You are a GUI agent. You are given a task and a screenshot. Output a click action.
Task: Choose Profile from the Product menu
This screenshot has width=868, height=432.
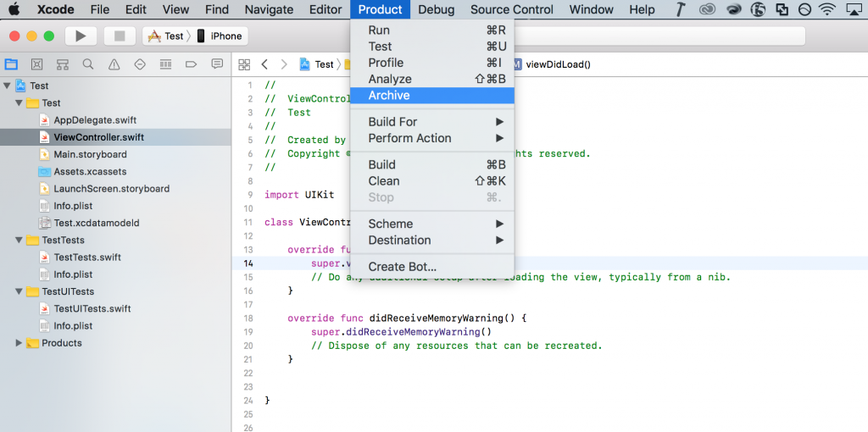[x=432, y=63]
